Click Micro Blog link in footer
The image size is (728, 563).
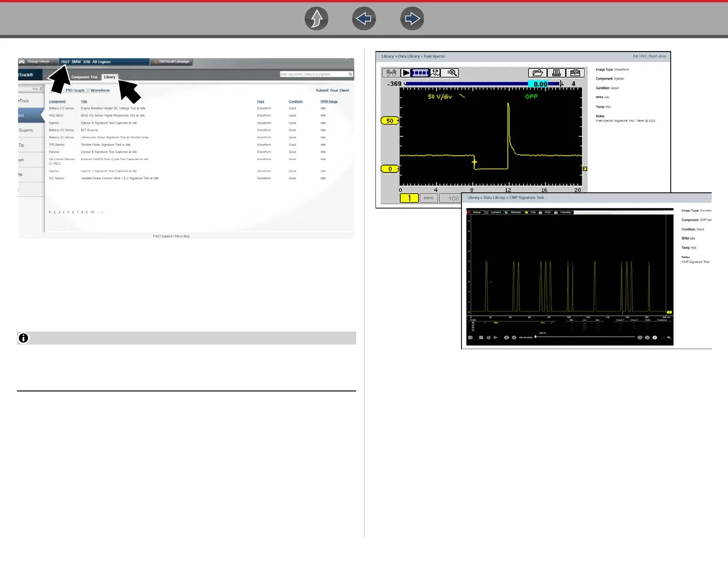182,236
